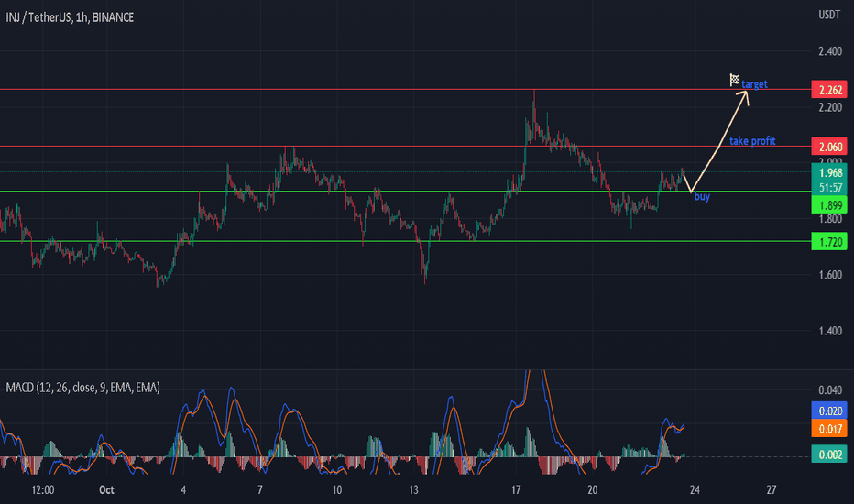Click the 0.002 histogram value label
This screenshot has width=854, height=504.
pos(829,455)
